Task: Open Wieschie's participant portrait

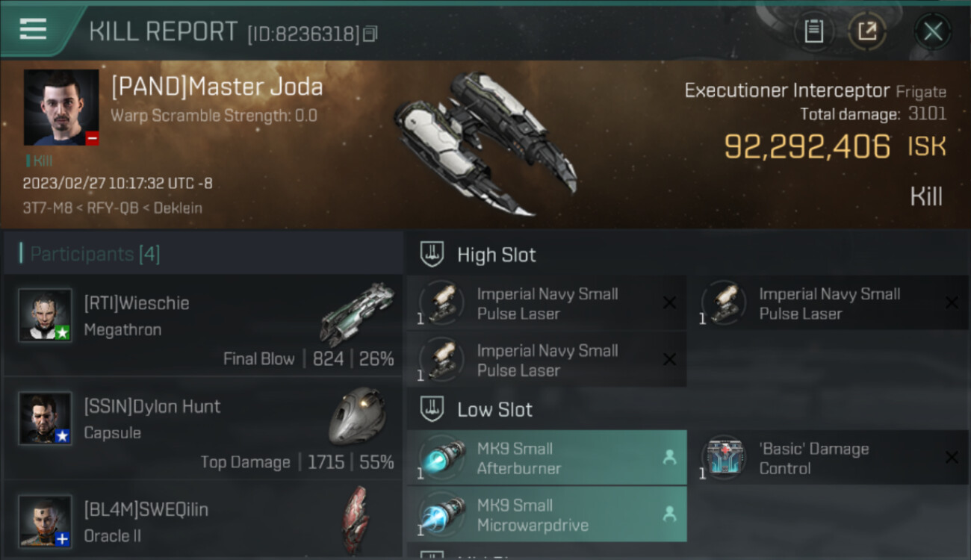Action: click(x=46, y=315)
